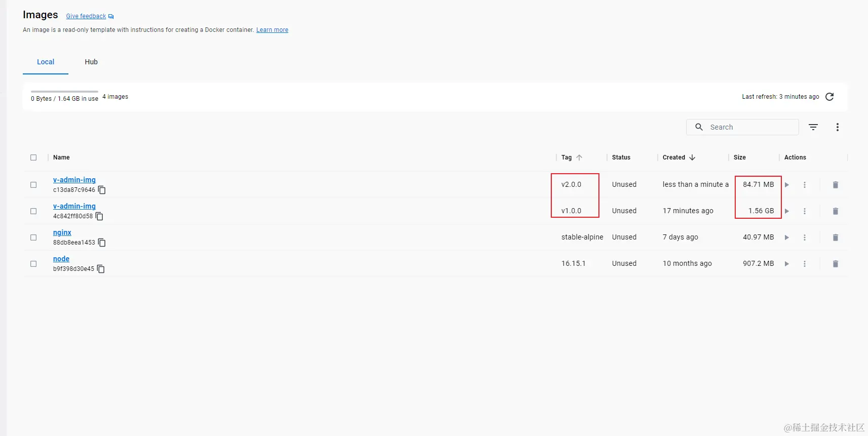Open more actions for node row

click(805, 264)
